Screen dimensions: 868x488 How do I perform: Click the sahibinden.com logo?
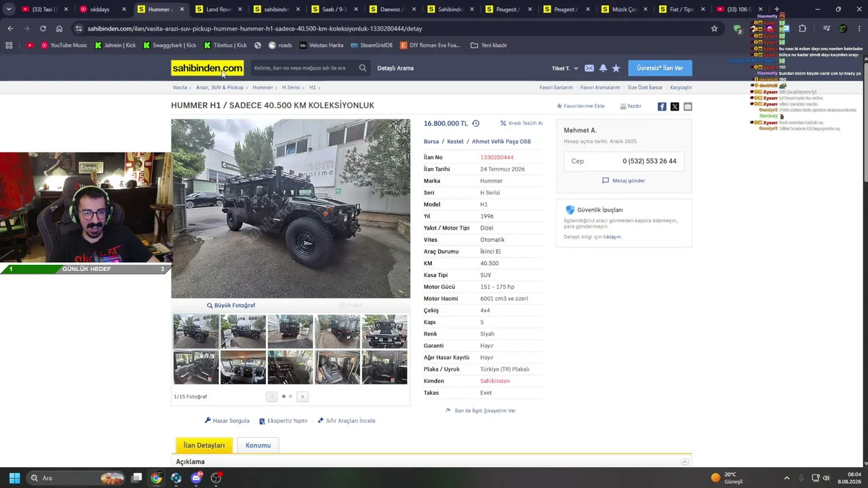coord(207,68)
